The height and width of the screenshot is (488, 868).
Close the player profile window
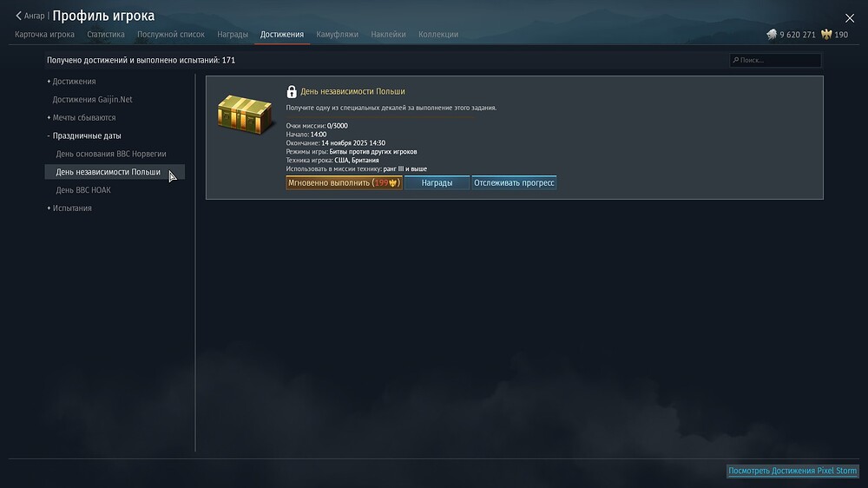click(x=850, y=18)
